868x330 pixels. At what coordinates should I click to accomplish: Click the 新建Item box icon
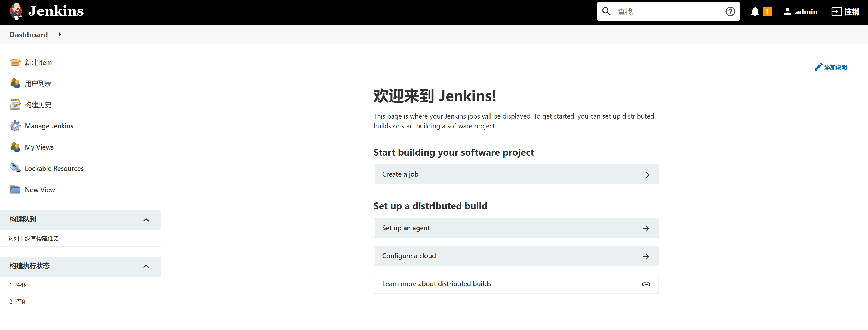(15, 62)
